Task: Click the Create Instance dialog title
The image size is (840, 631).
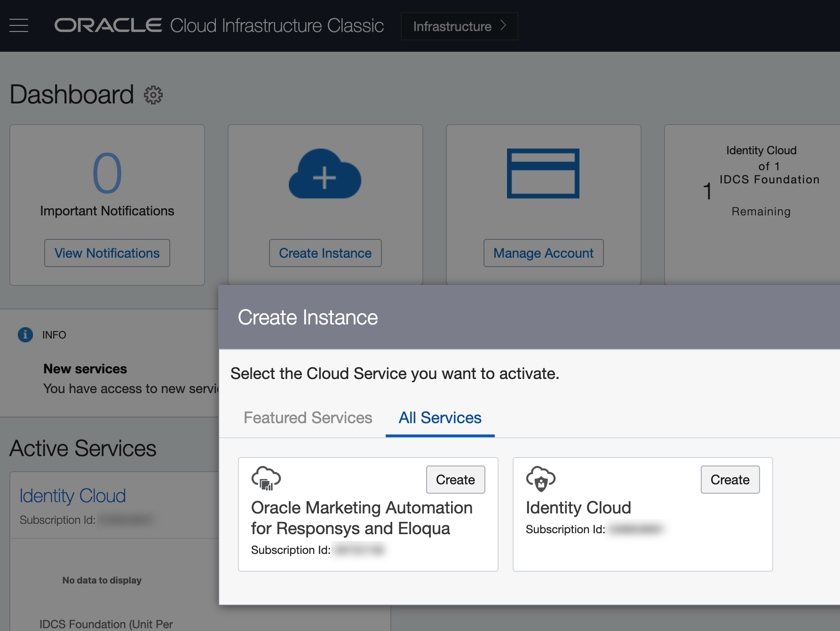Action: (x=308, y=317)
